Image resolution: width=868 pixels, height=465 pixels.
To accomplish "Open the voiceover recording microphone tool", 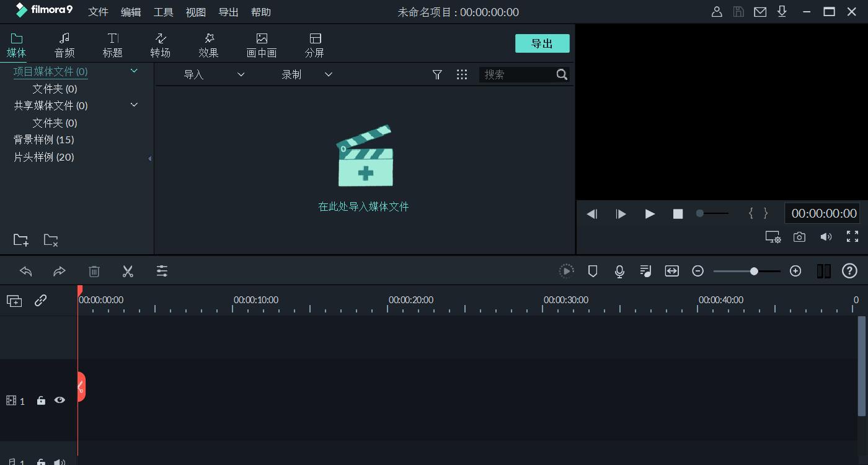I will coord(619,271).
